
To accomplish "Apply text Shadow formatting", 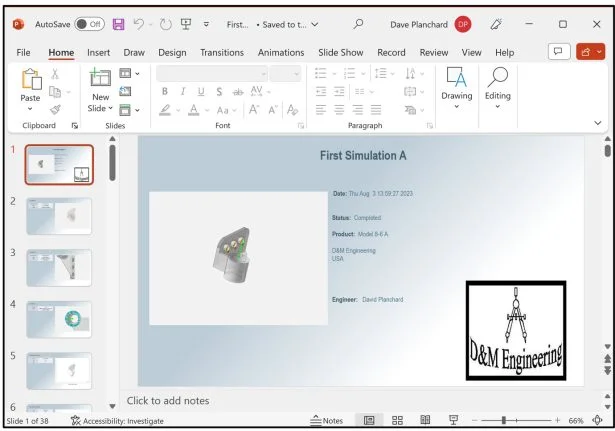I will [219, 92].
